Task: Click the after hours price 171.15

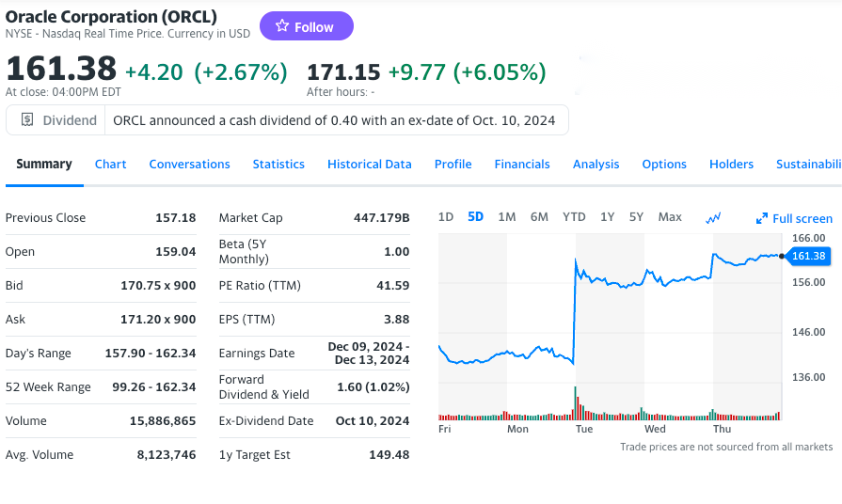Action: [x=343, y=71]
